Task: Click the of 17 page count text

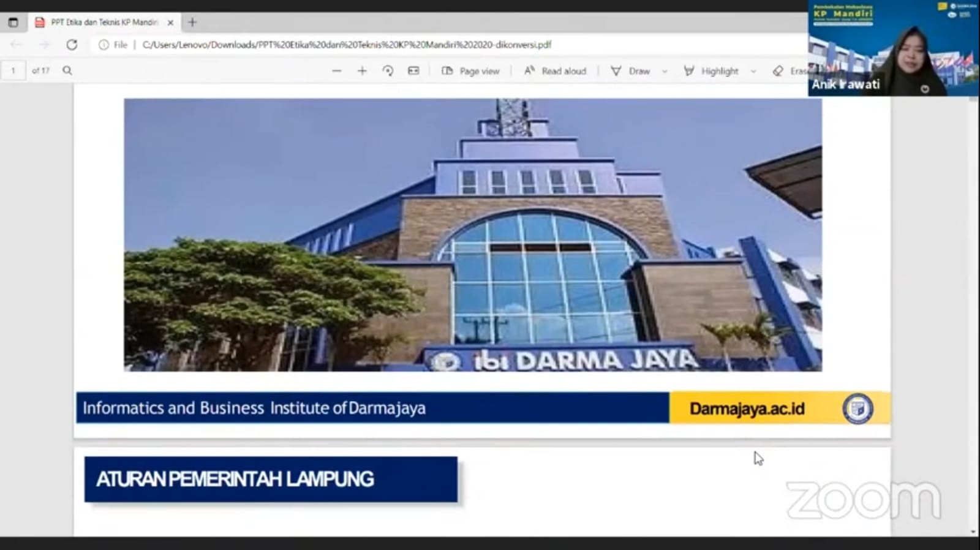Action: tap(41, 71)
